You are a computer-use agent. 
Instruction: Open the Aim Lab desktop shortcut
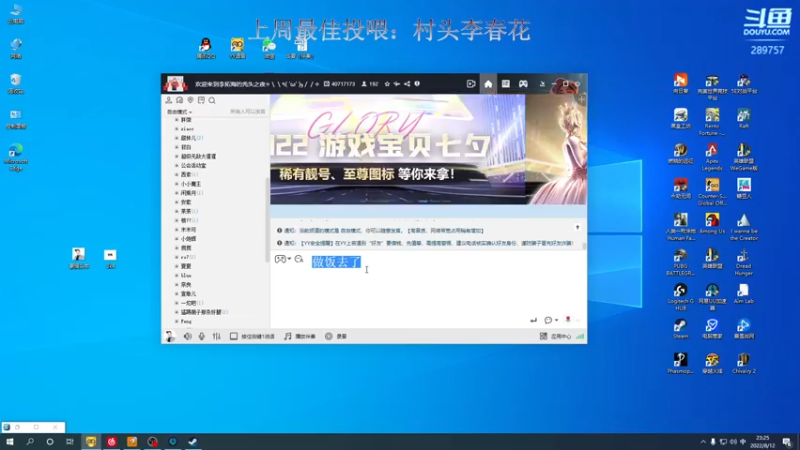point(743,294)
